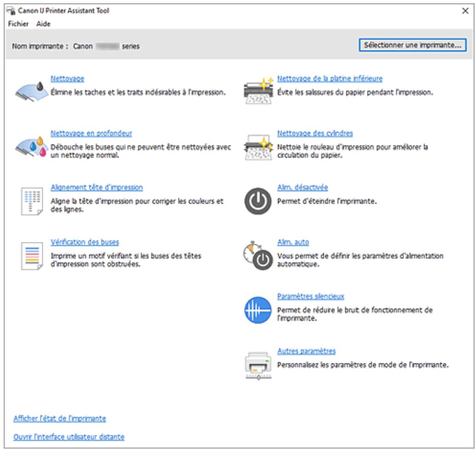
Task: Click text 'Permet de réduire le bruit'
Action: click(x=317, y=310)
